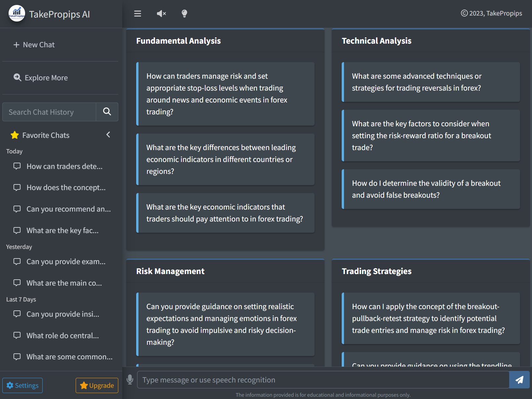The image size is (532, 399).
Task: Click the 'Yesterday' section label
Action: click(x=19, y=247)
